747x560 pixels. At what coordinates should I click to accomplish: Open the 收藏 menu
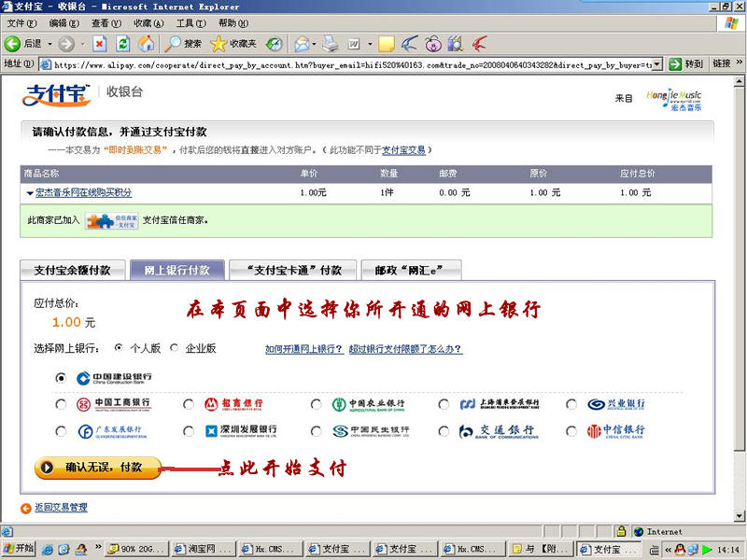click(148, 22)
